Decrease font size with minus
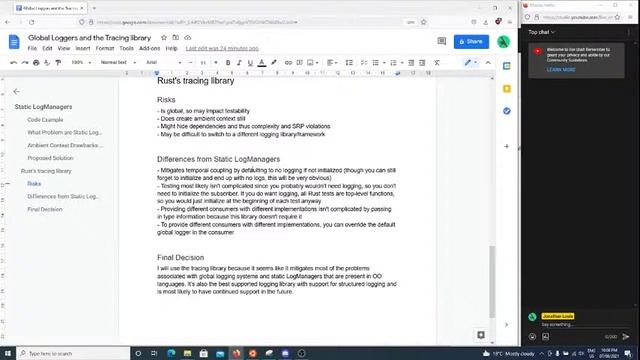This screenshot has height=360, width=640. pos(190,62)
